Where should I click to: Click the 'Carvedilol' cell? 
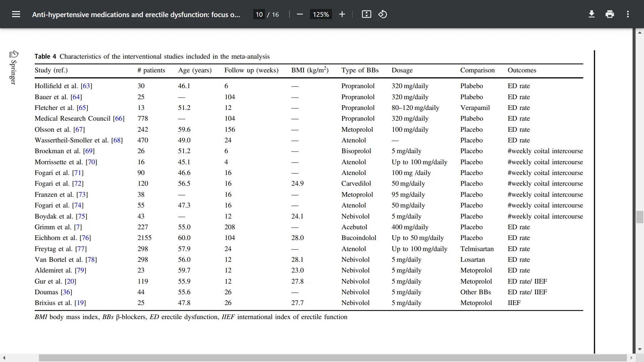(x=356, y=183)
